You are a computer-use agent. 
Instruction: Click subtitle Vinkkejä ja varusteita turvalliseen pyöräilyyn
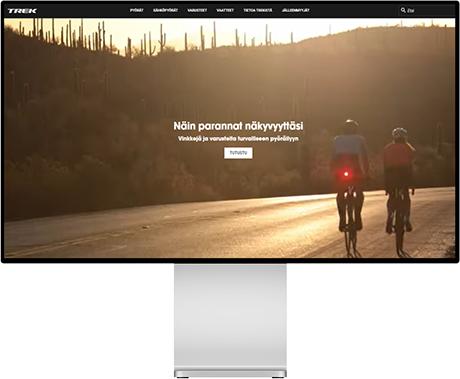[238, 139]
